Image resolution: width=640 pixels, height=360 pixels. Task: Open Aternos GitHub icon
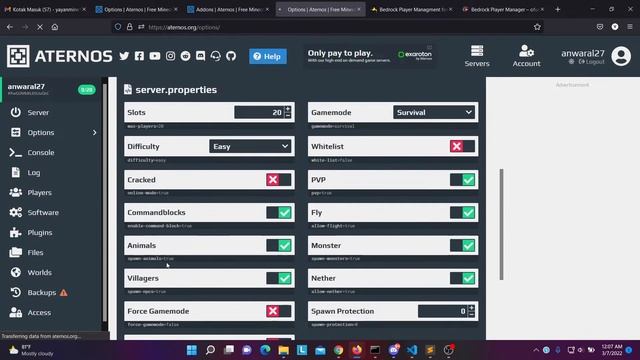231,56
